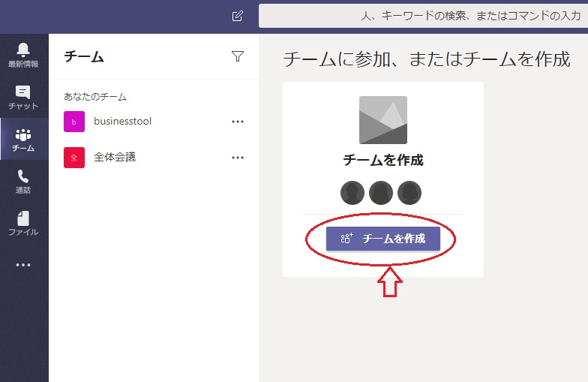The width and height of the screenshot is (588, 382).
Task: Open the Chat section in sidebar
Action: [x=23, y=97]
